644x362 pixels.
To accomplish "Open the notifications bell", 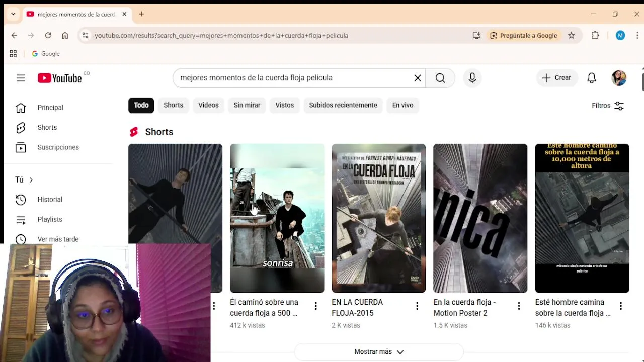I will pyautogui.click(x=592, y=78).
